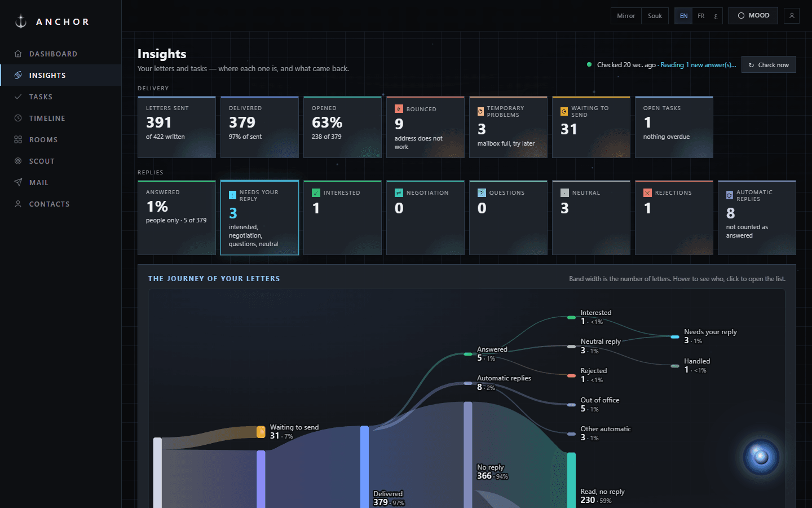Viewport: 812px width, 508px height.
Task: Click the Out of office 5 chart label
Action: (x=600, y=405)
